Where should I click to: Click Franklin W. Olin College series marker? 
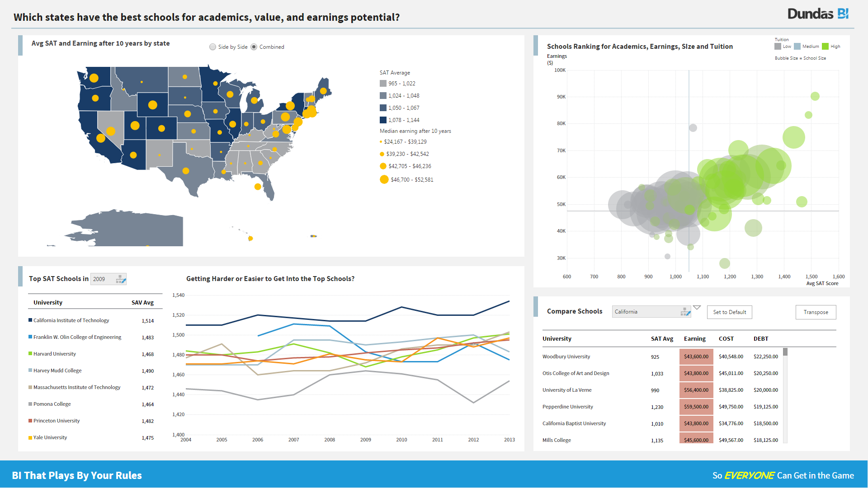point(30,337)
